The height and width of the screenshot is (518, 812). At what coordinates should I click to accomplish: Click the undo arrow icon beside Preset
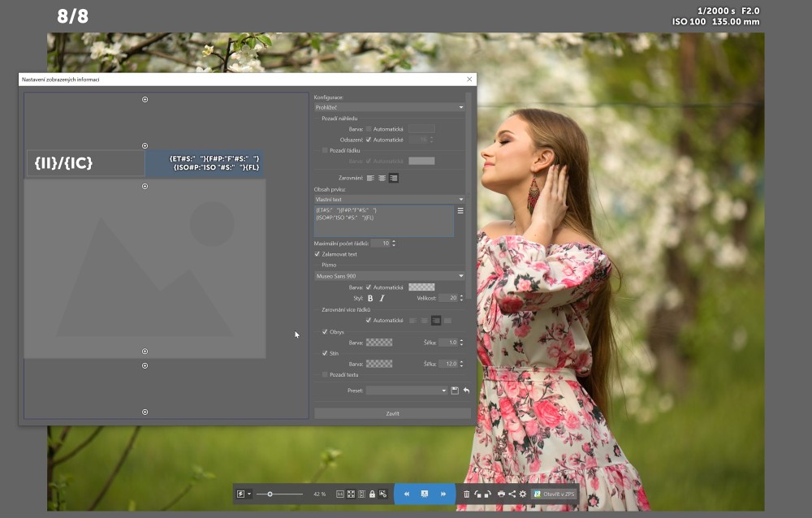pos(467,391)
